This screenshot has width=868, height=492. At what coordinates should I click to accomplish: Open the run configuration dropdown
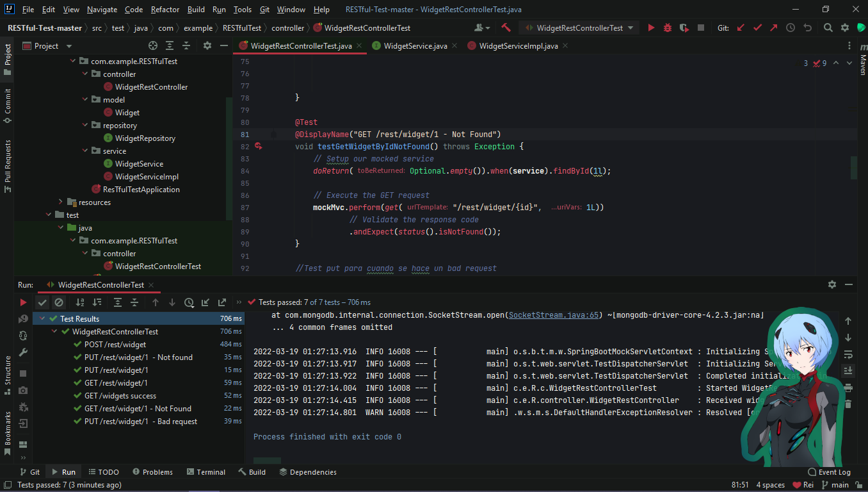(x=580, y=28)
